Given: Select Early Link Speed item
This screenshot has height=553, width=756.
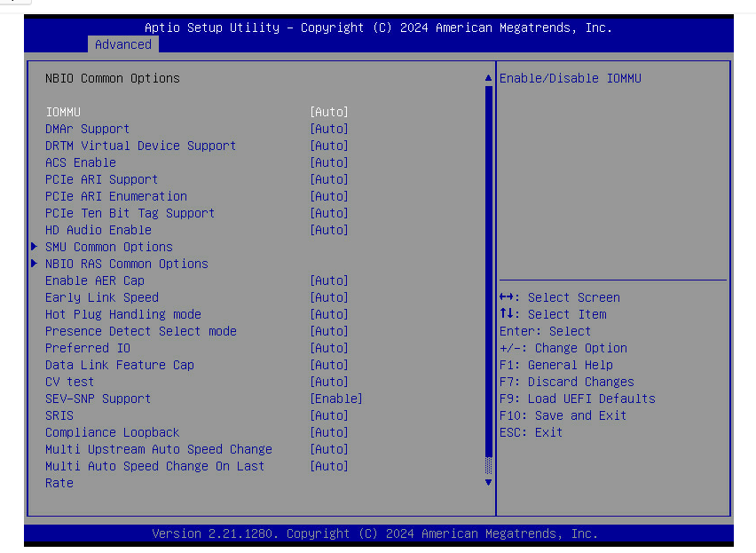Looking at the screenshot, I should point(101,297).
